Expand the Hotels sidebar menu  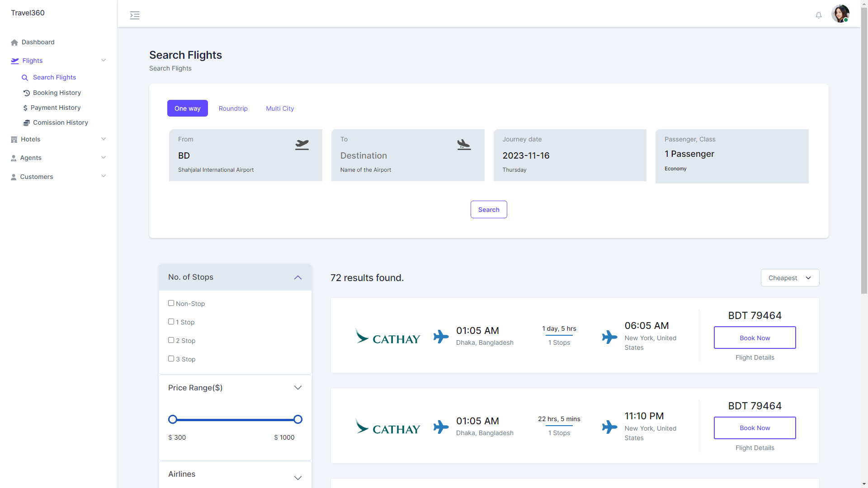(x=104, y=139)
